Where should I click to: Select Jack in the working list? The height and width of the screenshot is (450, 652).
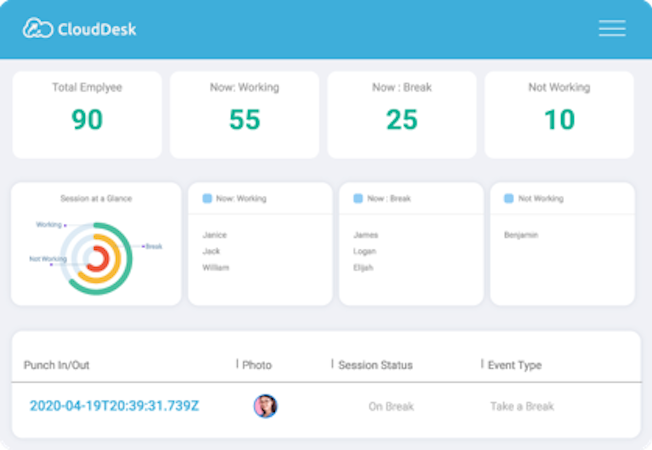211,251
